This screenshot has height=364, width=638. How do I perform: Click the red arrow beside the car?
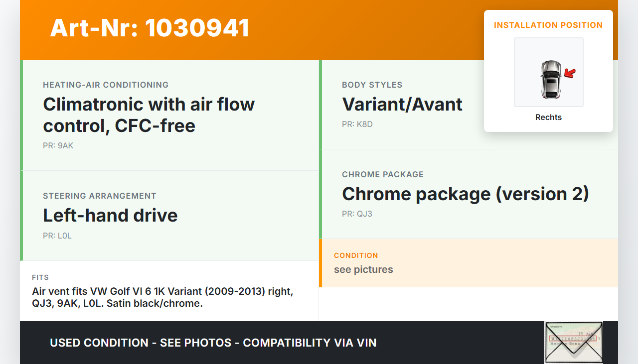click(x=570, y=74)
